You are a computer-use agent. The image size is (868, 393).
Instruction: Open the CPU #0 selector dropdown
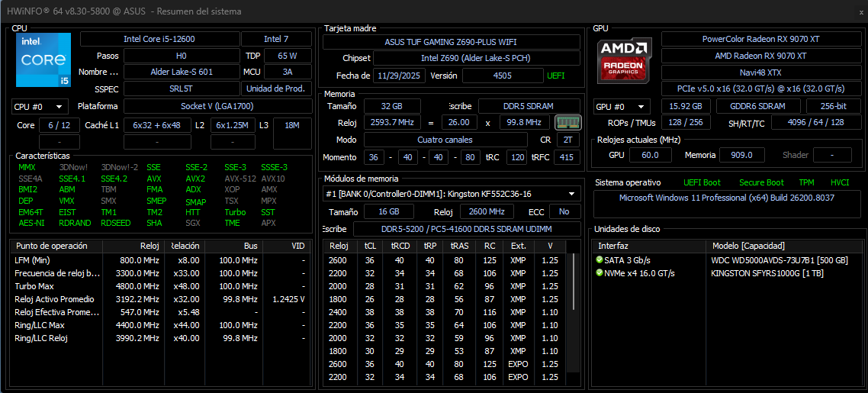40,106
